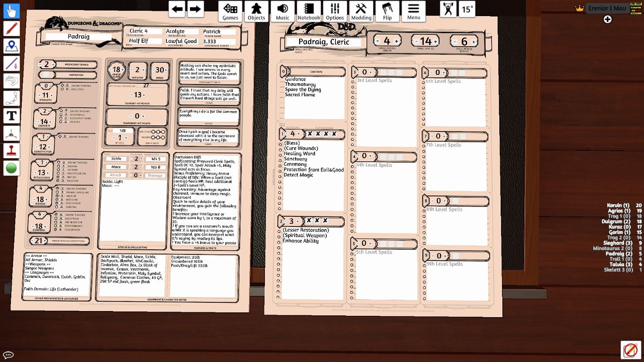
Task: Toggle the Persuasion proficiency circle
Action: click(56, 230)
